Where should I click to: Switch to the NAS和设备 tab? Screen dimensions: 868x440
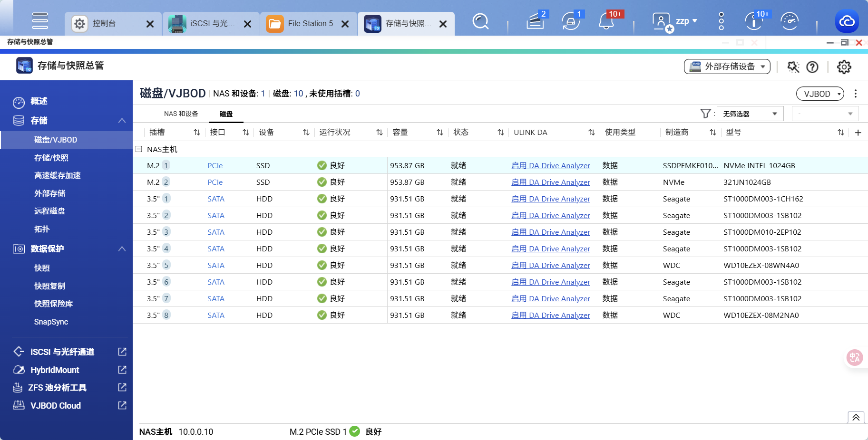click(181, 114)
